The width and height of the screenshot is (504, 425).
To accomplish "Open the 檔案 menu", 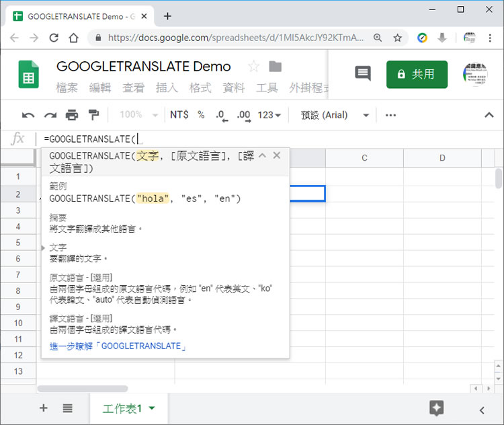I will pyautogui.click(x=67, y=87).
